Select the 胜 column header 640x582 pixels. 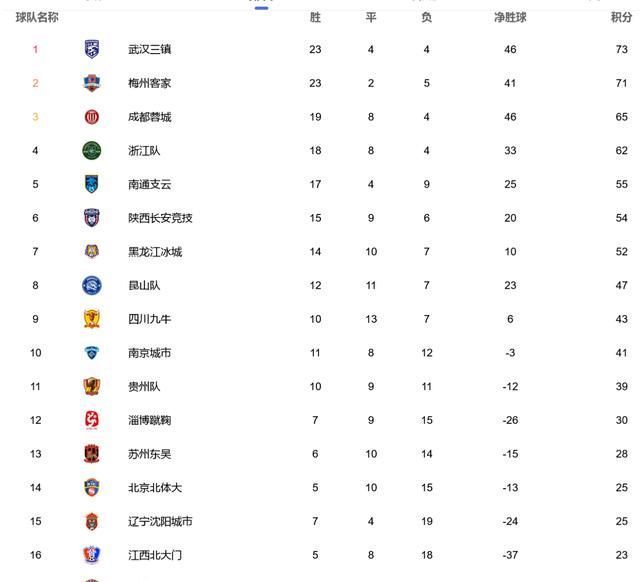315,17
